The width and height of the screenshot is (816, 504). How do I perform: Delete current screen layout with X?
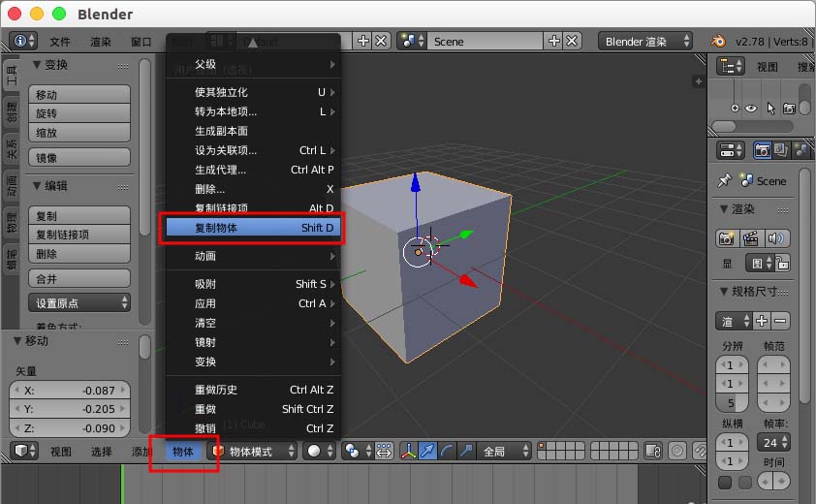382,41
